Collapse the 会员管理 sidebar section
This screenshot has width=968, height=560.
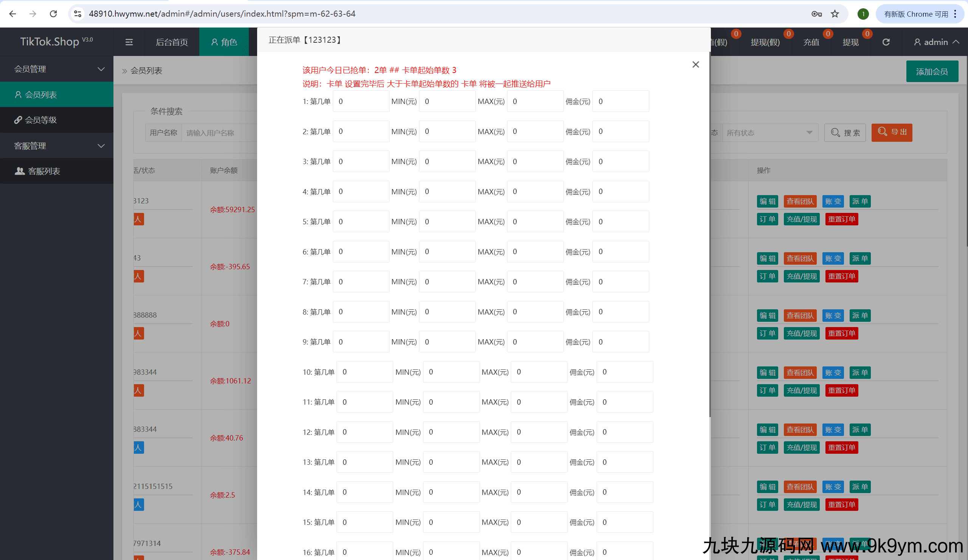coord(101,69)
